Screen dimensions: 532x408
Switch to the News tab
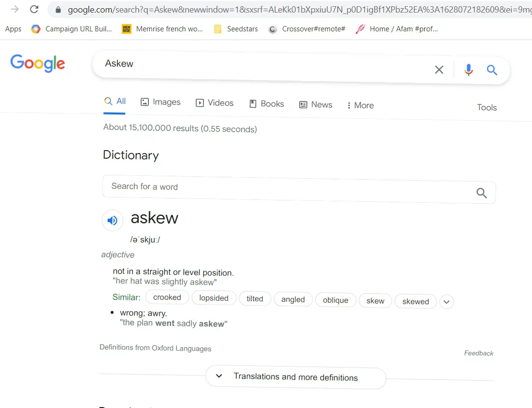pos(316,104)
